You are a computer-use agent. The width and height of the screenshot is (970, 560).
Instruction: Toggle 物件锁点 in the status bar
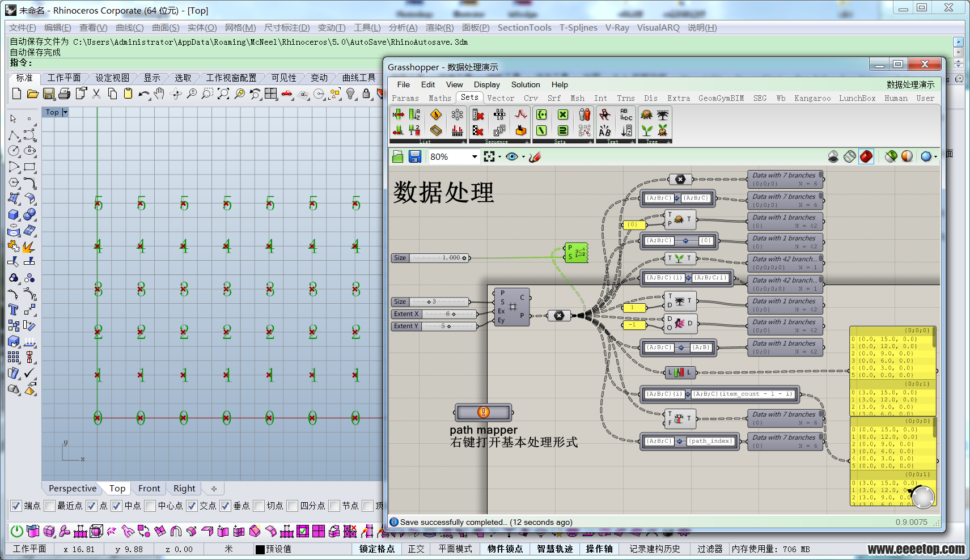click(505, 549)
